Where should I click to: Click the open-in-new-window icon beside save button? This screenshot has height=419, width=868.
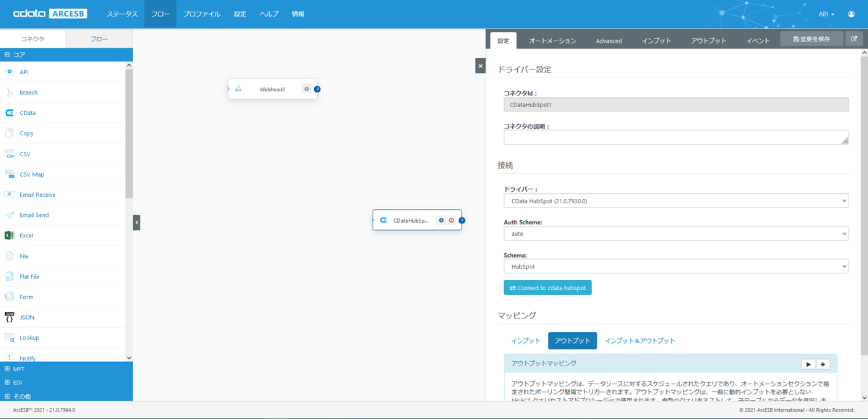click(x=855, y=40)
